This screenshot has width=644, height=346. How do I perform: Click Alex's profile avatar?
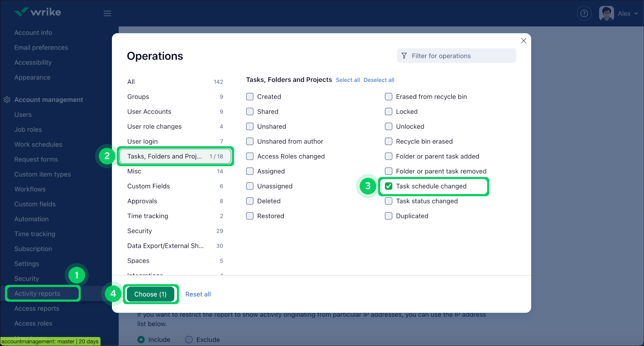click(606, 14)
